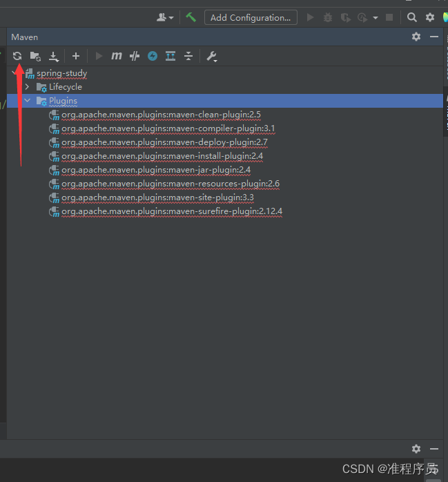The image size is (448, 482).
Task: Click the main toolbar Run button
Action: click(311, 17)
